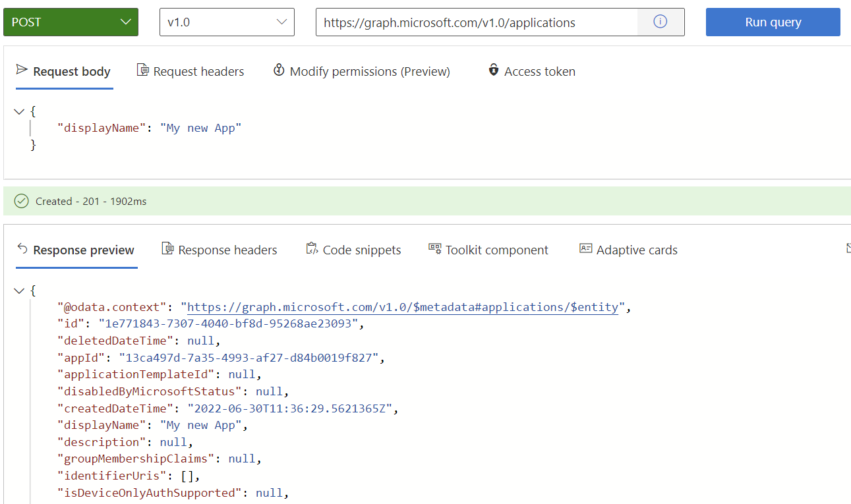Switch to the Response preview tab
The image size is (851, 504).
(x=76, y=250)
